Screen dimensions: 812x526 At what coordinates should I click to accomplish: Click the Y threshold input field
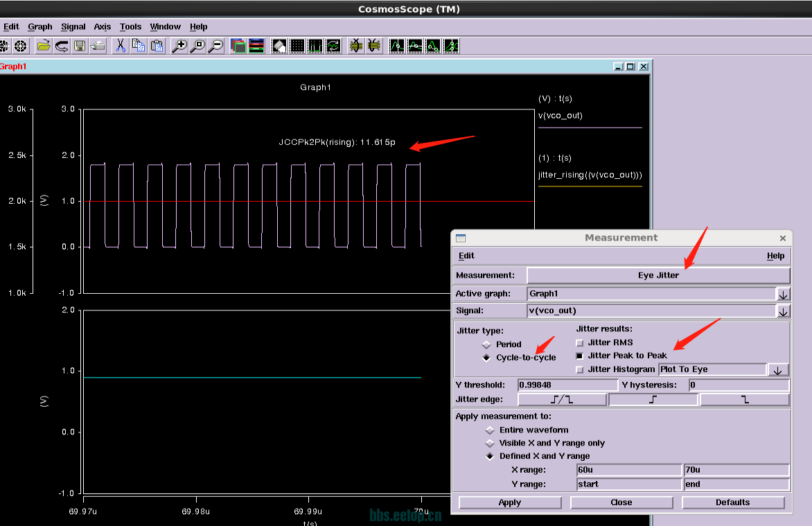coord(567,385)
